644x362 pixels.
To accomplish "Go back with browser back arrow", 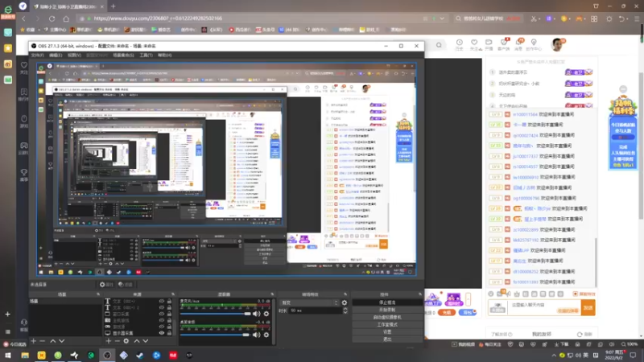I will coord(23,19).
